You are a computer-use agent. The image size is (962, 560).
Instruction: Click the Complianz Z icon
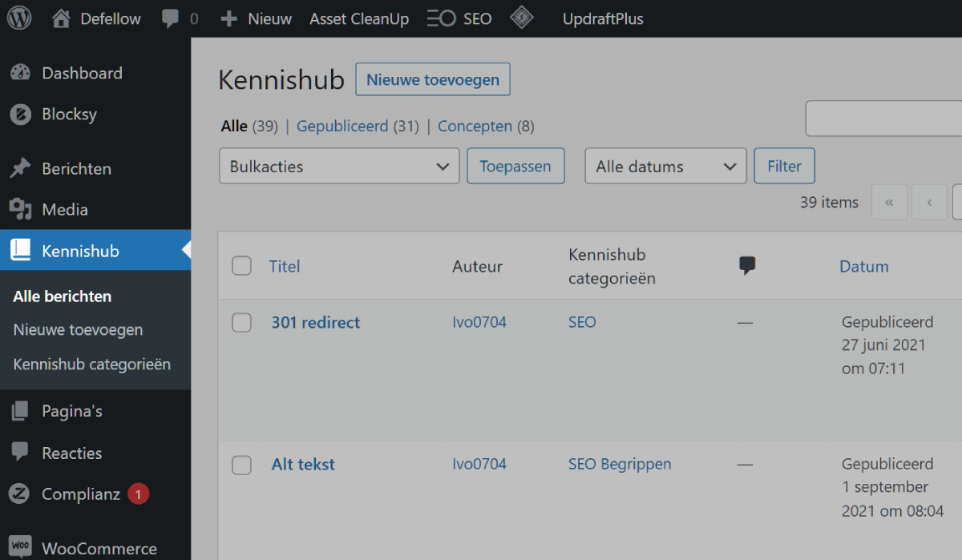[20, 494]
